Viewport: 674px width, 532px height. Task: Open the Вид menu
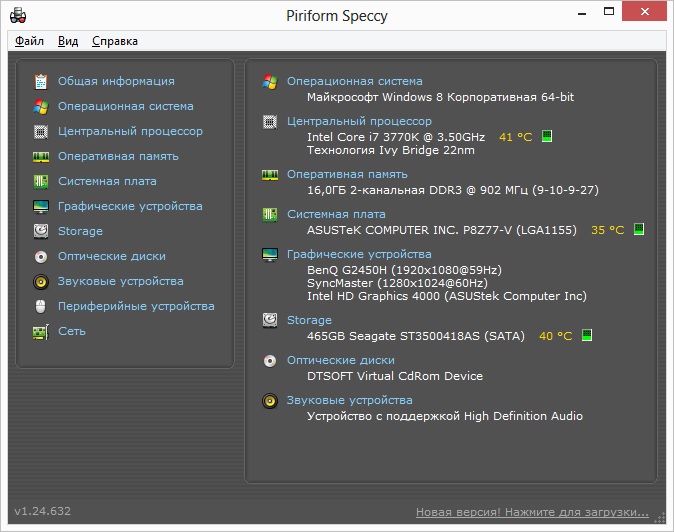[x=68, y=41]
